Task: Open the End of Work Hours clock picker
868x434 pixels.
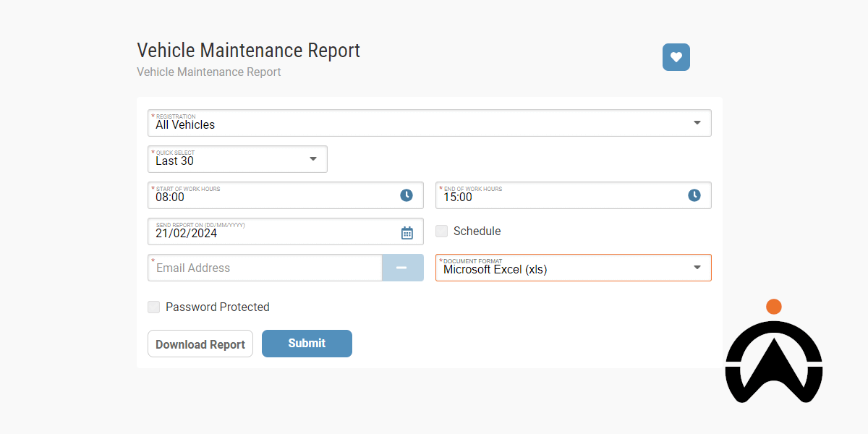Action: [x=694, y=195]
